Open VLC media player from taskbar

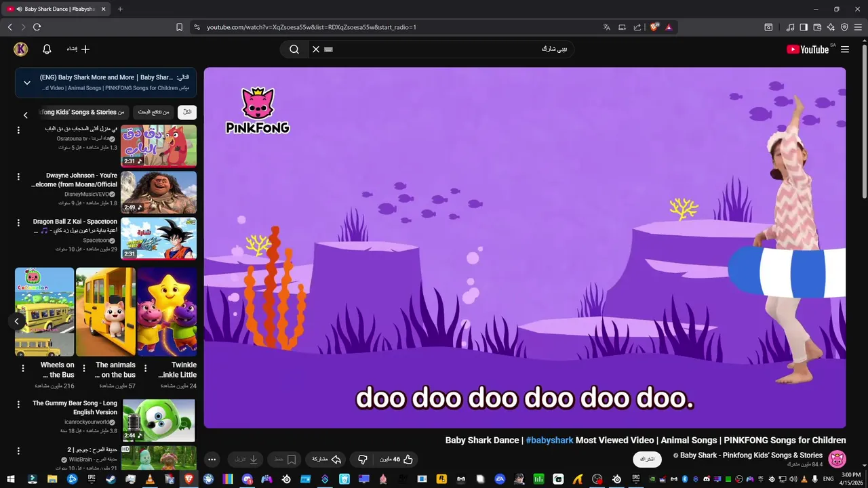click(150, 479)
